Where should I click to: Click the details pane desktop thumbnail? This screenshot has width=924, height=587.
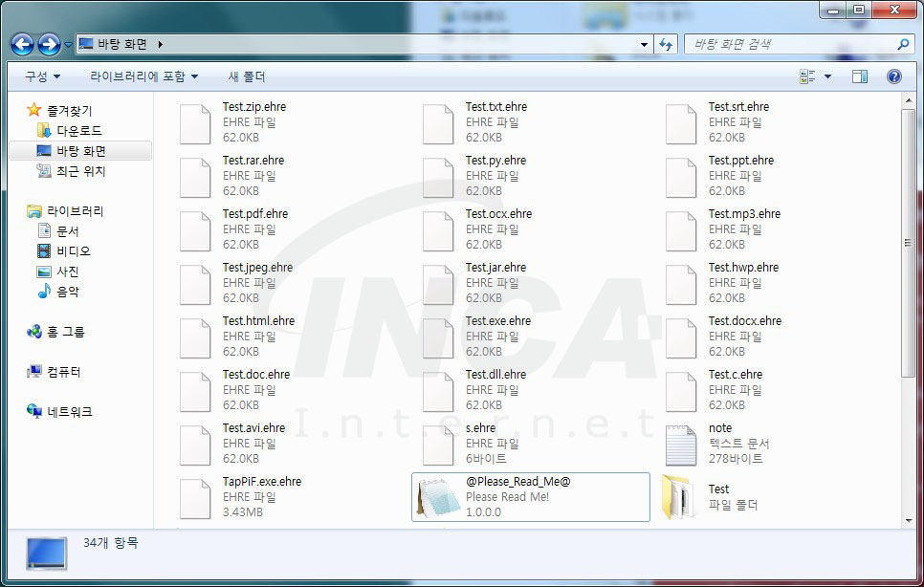tap(47, 554)
